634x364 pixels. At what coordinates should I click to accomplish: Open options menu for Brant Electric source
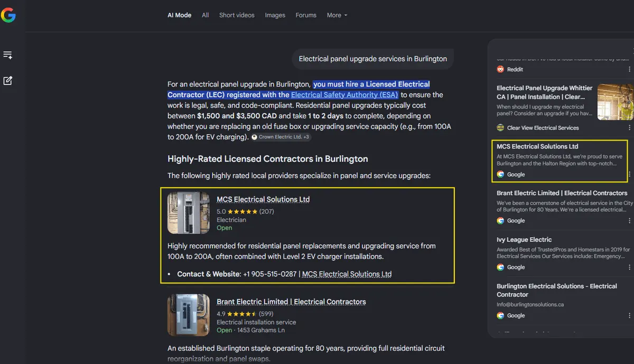click(629, 221)
